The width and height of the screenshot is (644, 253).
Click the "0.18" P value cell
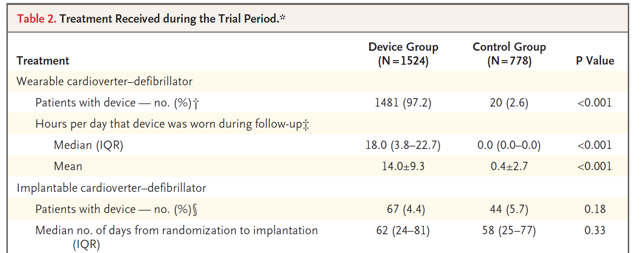pyautogui.click(x=595, y=209)
